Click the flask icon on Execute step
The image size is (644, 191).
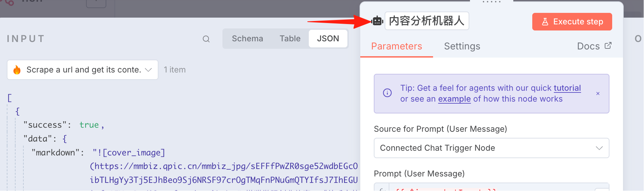click(545, 22)
